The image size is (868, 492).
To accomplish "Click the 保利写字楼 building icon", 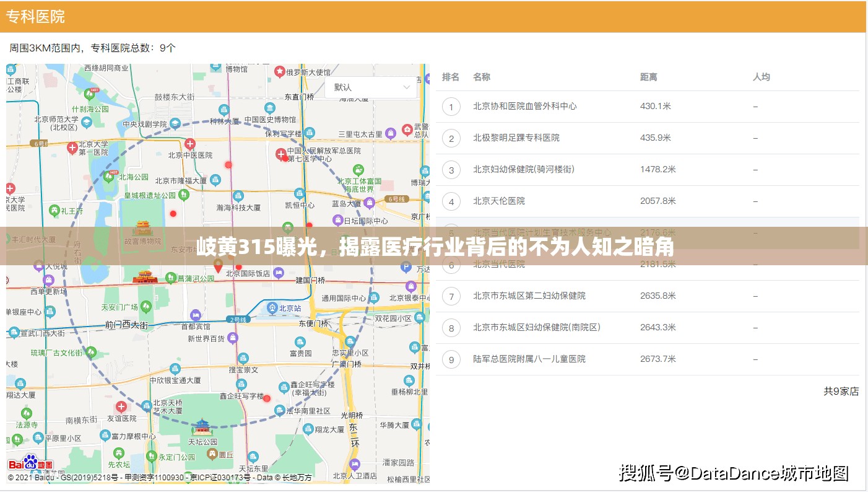I will pyautogui.click(x=310, y=133).
